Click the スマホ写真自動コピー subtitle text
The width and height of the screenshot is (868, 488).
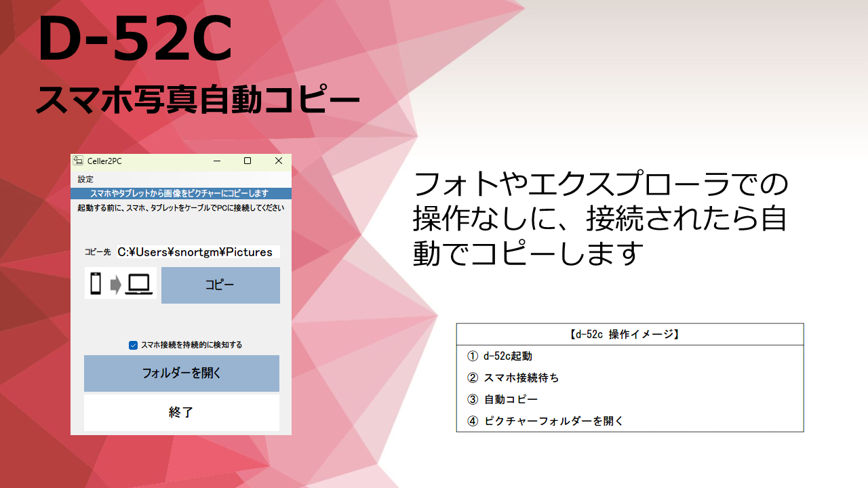pyautogui.click(x=197, y=101)
